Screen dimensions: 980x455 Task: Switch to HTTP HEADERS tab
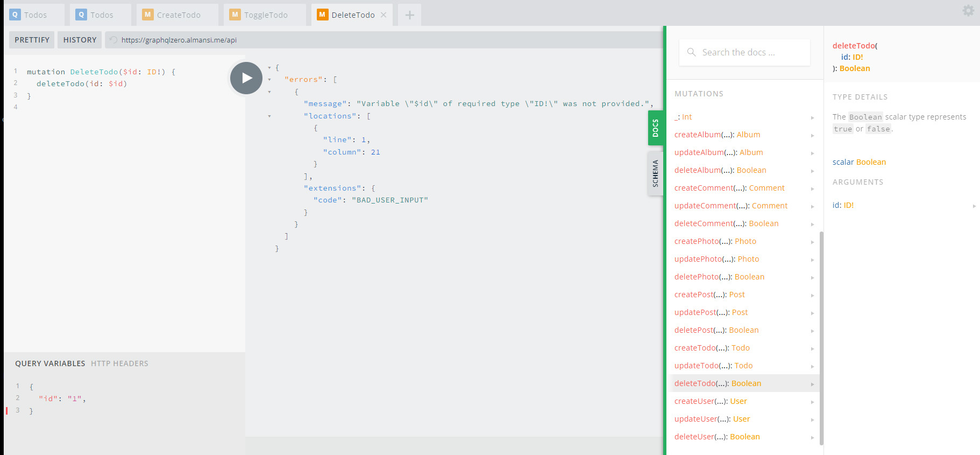pos(119,363)
